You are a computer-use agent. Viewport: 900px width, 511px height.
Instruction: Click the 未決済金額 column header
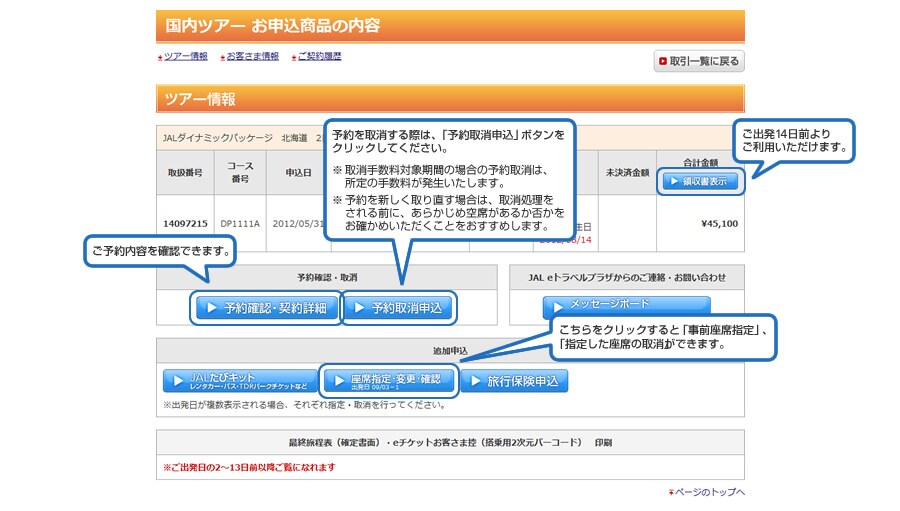click(627, 173)
